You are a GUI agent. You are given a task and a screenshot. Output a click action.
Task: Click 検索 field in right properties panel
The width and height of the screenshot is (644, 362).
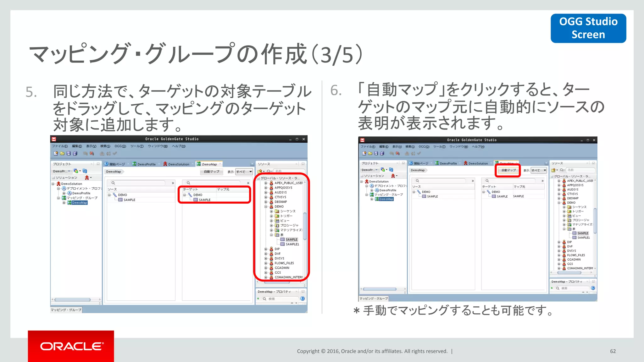(x=572, y=288)
